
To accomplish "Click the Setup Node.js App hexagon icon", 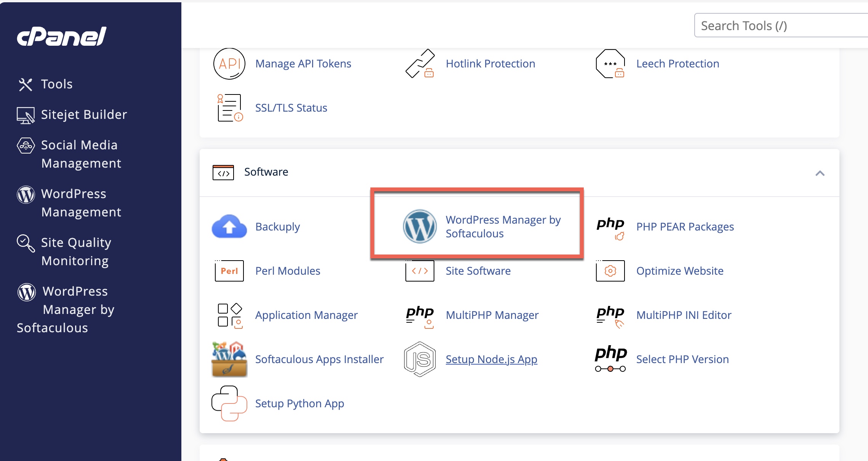I will (420, 359).
